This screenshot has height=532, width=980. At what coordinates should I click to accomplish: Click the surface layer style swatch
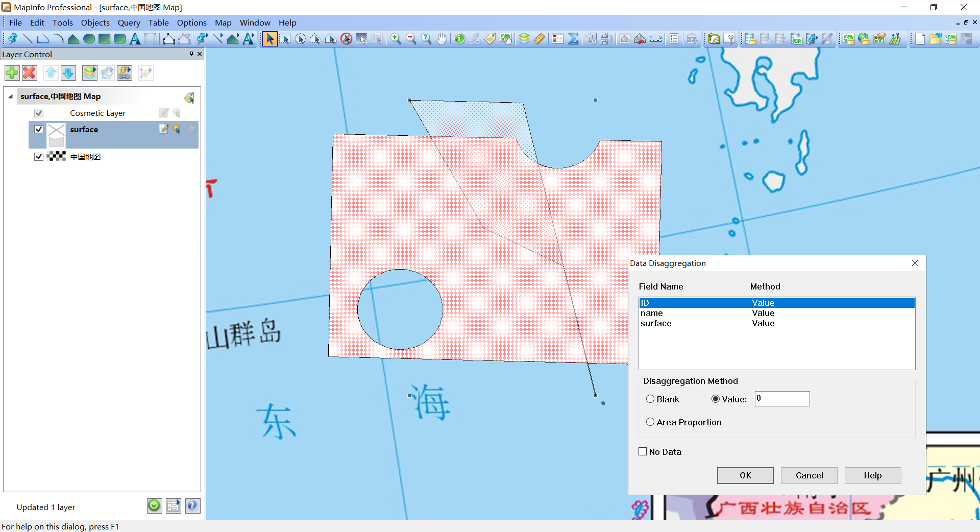(x=57, y=135)
